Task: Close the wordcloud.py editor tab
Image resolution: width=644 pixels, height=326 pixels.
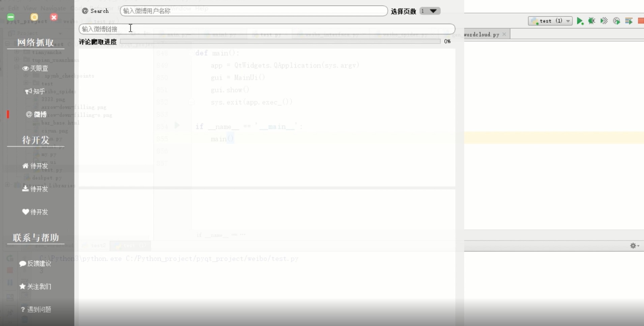Action: point(504,34)
